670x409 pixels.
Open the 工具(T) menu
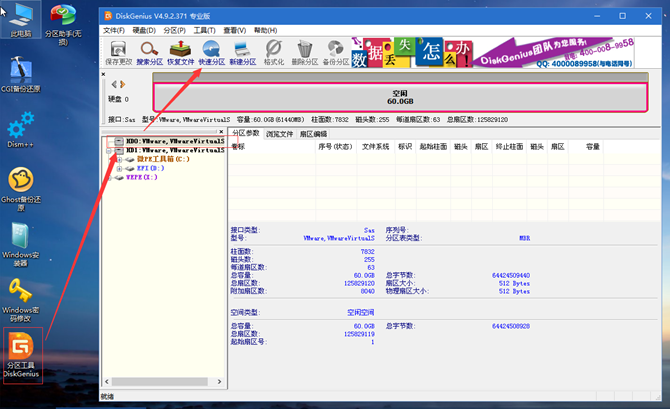click(204, 30)
